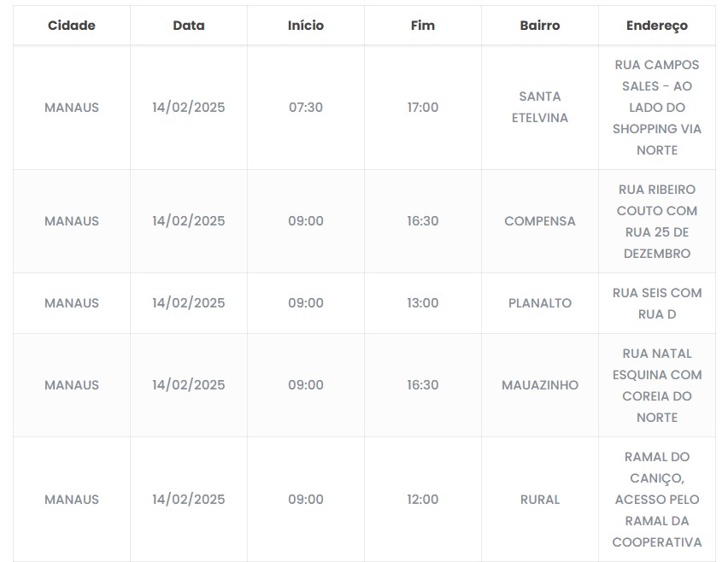Image resolution: width=728 pixels, height=562 pixels.
Task: Click the Início column header
Action: (306, 26)
